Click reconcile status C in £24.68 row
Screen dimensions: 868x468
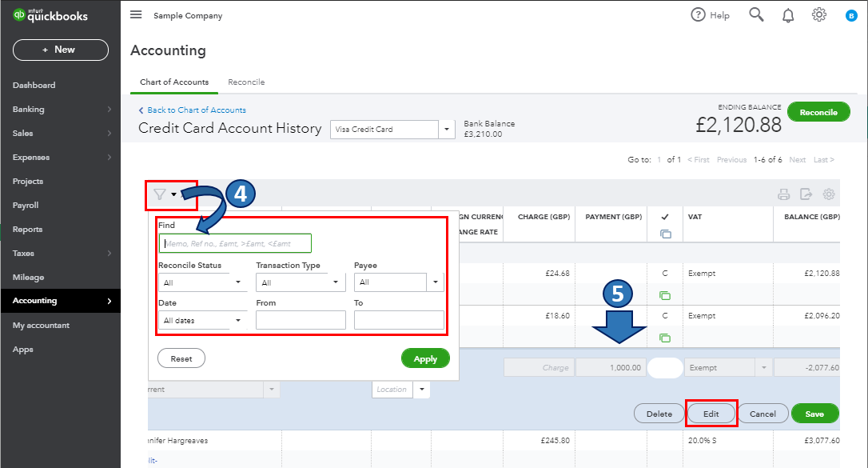(665, 273)
